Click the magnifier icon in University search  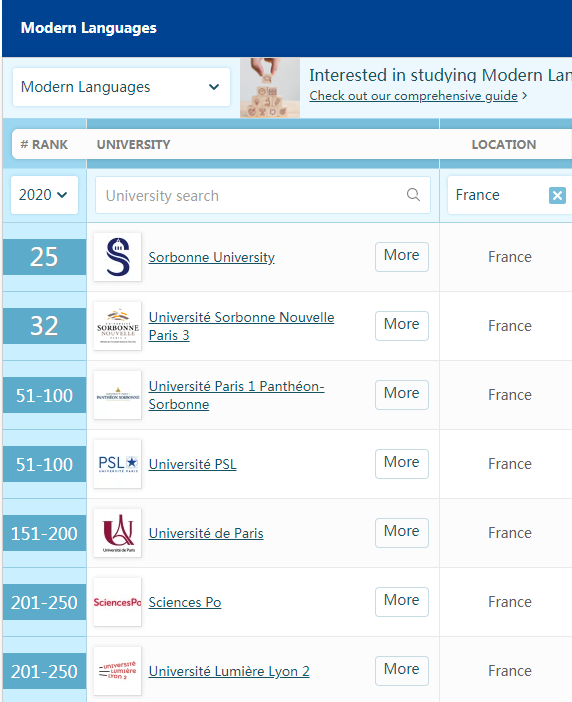click(413, 195)
